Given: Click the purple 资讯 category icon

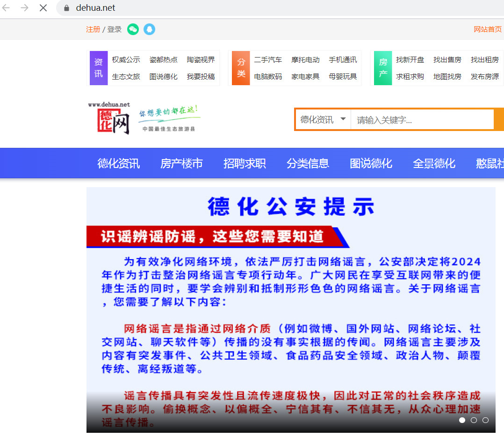Looking at the screenshot, I should pos(99,68).
